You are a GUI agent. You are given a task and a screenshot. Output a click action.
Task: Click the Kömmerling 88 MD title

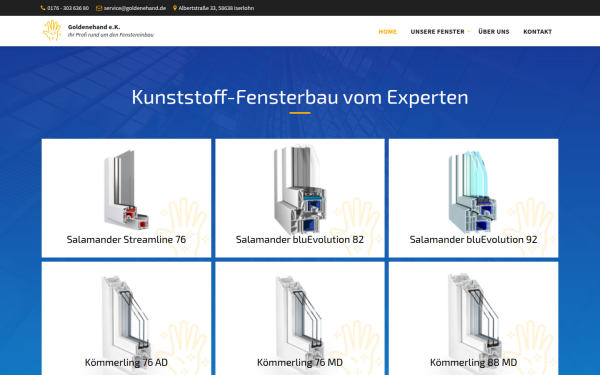(x=473, y=362)
